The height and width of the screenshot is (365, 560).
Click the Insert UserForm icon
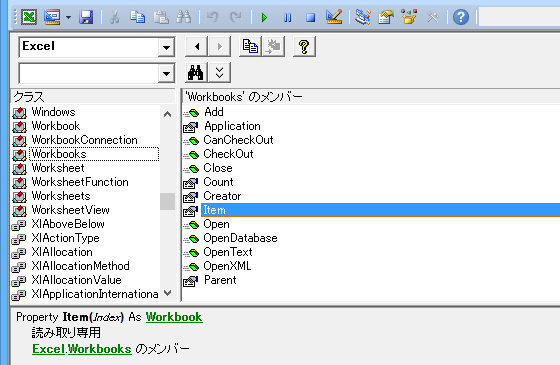(x=52, y=17)
